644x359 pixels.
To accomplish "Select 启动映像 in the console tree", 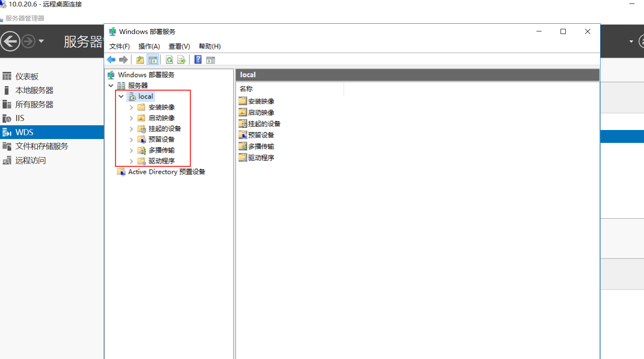I will click(x=161, y=118).
